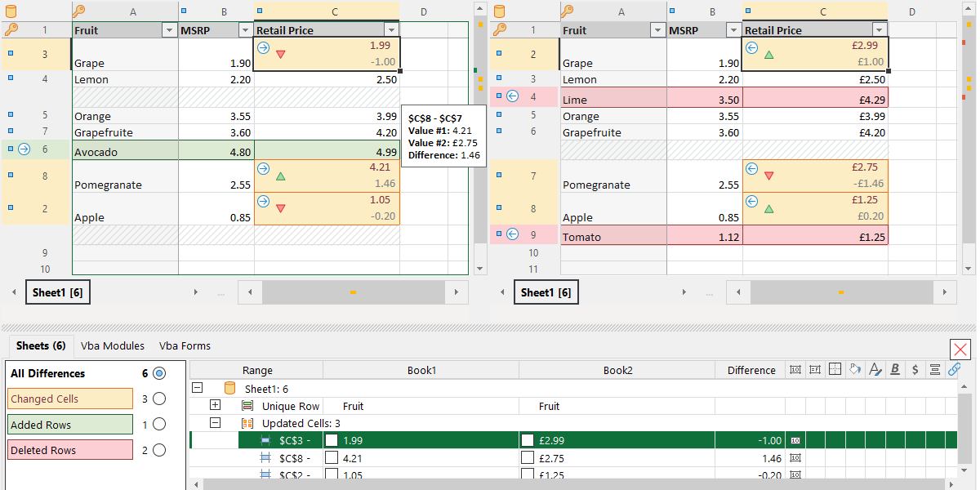Viewport: 980px width, 490px height.
Task: Select the font color comparison icon
Action: [875, 369]
